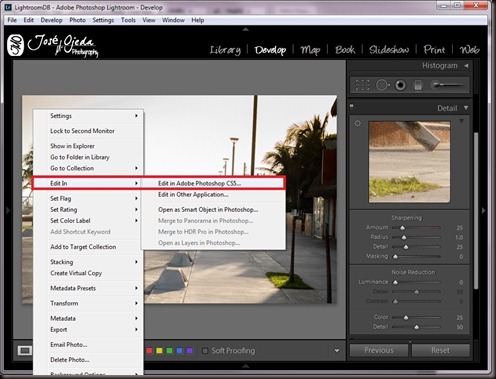Expand the Set Rating submenu
Viewport: 496px width, 379px height.
88,210
